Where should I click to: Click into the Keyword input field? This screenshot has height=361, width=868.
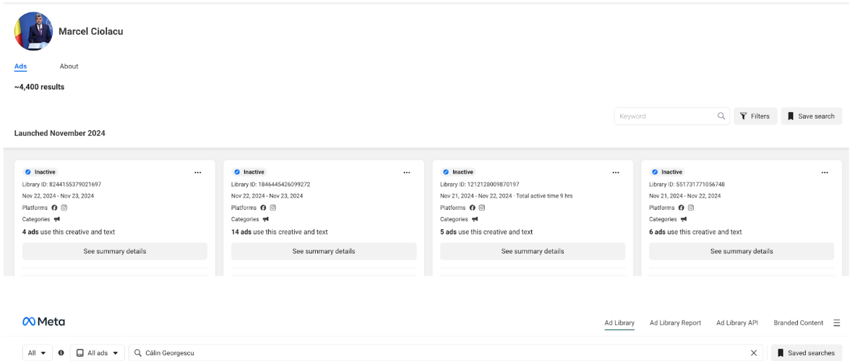[665, 116]
